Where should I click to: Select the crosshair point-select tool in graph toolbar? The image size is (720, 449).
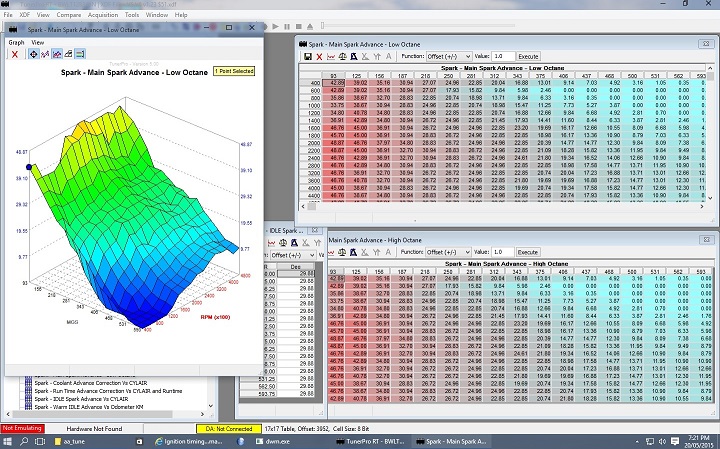[34, 54]
